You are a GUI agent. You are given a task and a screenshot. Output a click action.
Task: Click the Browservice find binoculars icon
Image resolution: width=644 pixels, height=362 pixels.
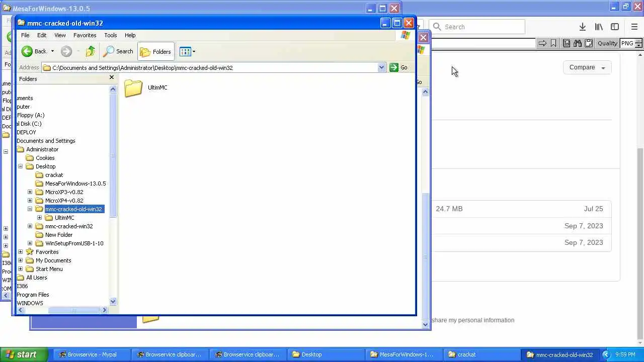[577, 43]
